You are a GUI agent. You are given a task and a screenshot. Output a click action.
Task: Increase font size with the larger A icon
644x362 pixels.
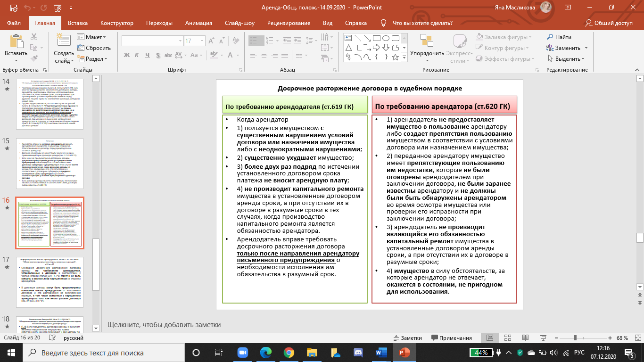211,41
